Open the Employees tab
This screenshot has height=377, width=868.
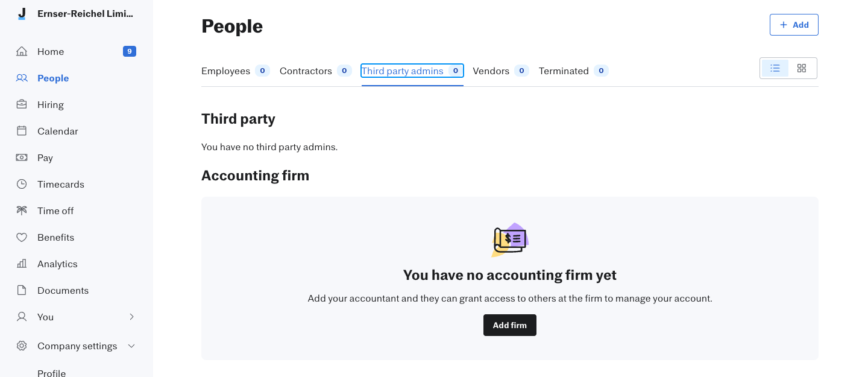(x=236, y=71)
